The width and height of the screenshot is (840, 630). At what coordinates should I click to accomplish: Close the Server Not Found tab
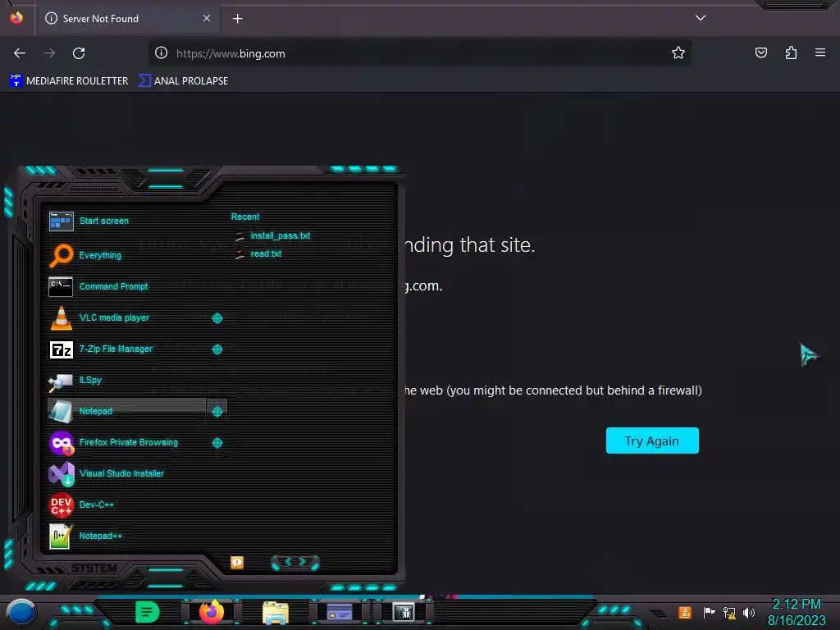[207, 18]
